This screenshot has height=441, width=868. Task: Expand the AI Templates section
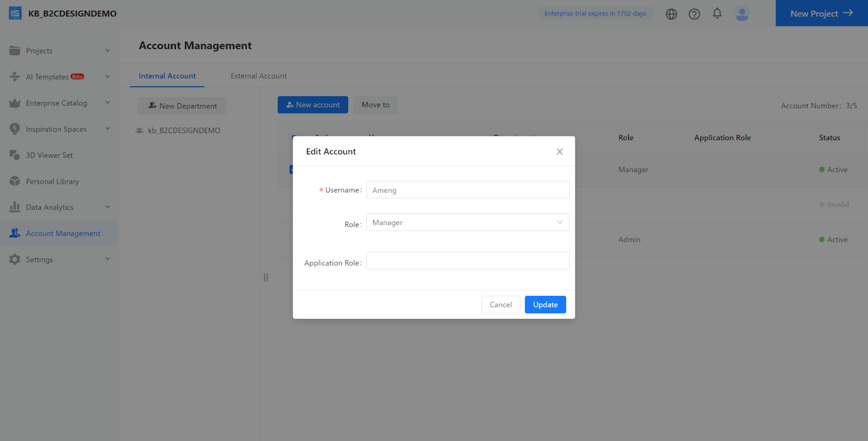point(107,77)
